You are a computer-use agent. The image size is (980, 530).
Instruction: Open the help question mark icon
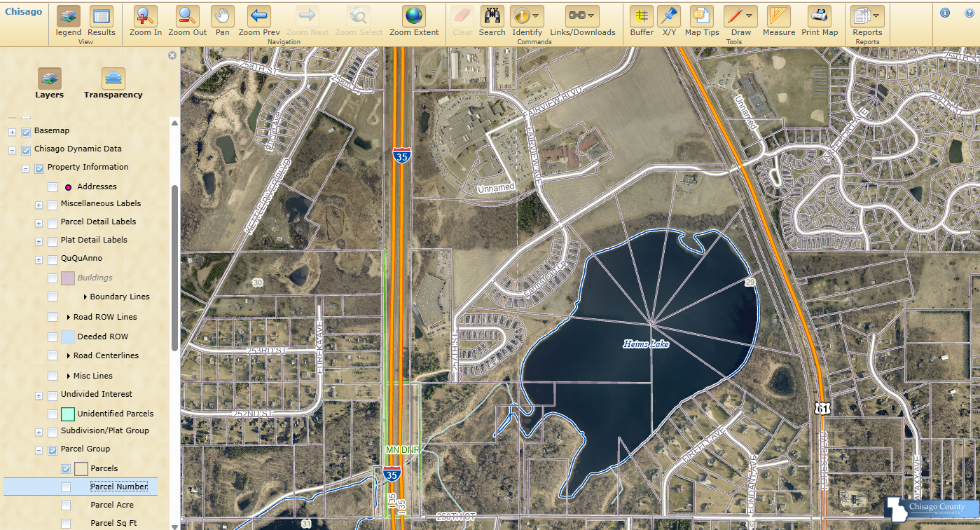click(x=968, y=12)
